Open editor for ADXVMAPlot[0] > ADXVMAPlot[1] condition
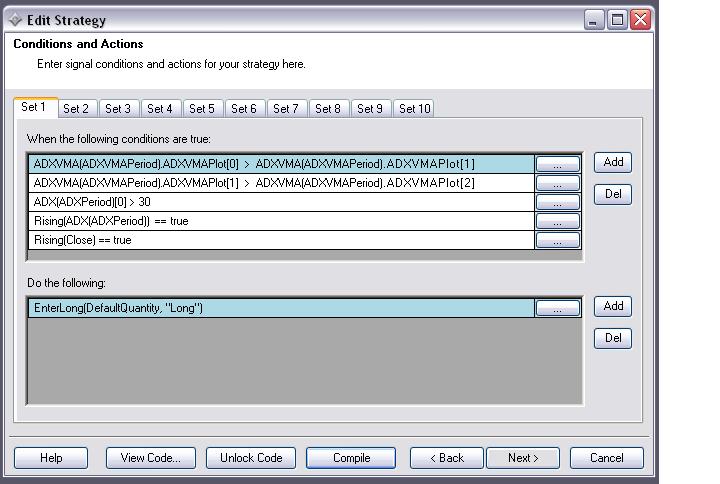The width and height of the screenshot is (720, 484). [557, 164]
